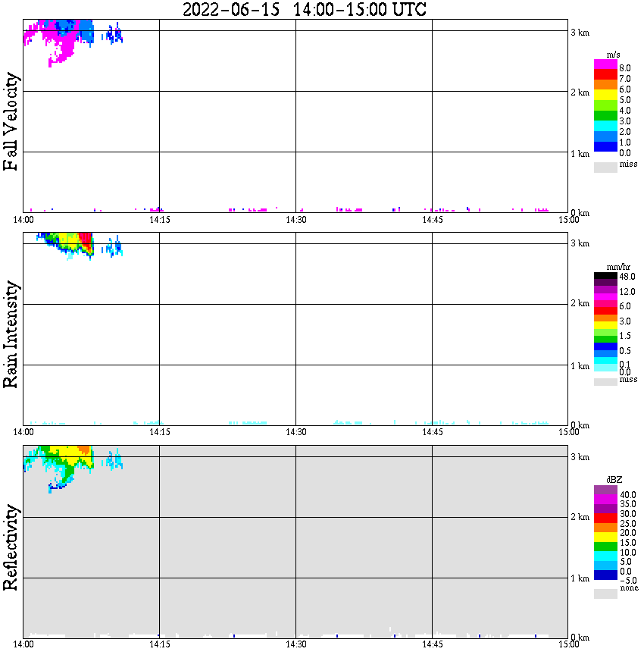
Task: Click the '1 km' height label of the Rain Intensity panel
Action: pos(580,366)
